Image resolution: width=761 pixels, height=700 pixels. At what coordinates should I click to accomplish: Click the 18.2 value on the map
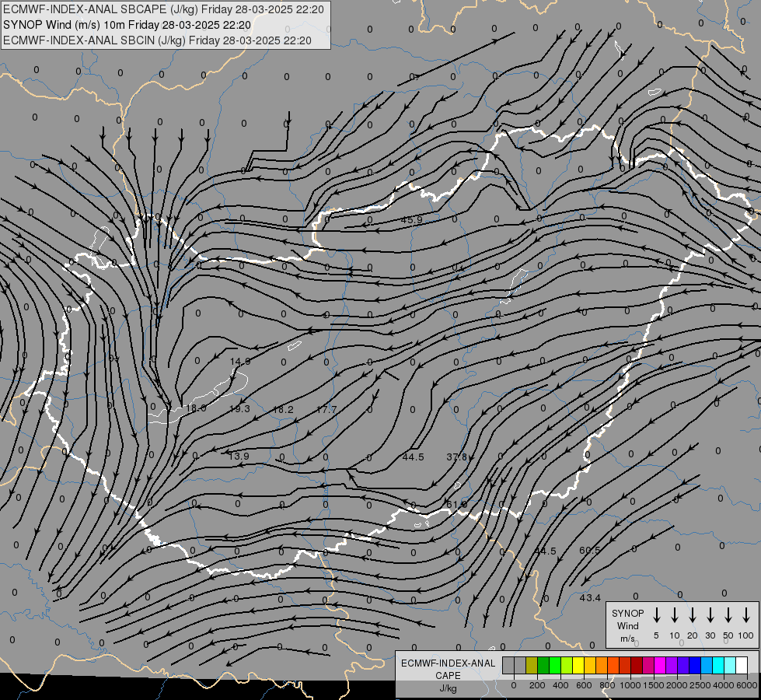coord(283,410)
